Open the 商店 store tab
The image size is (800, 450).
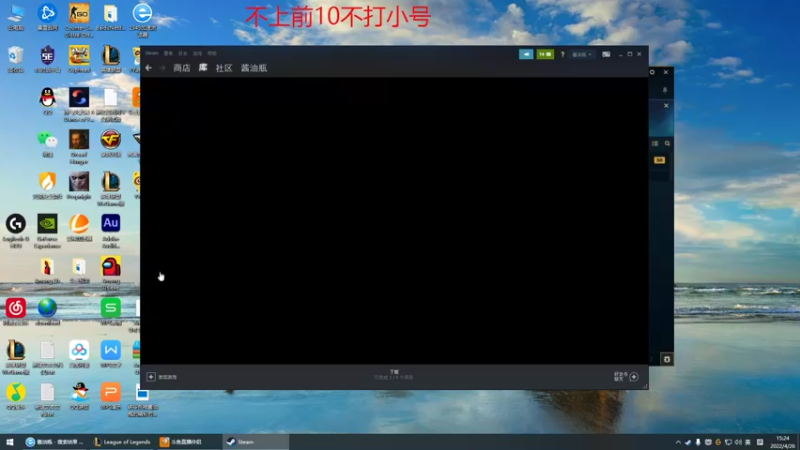(182, 68)
